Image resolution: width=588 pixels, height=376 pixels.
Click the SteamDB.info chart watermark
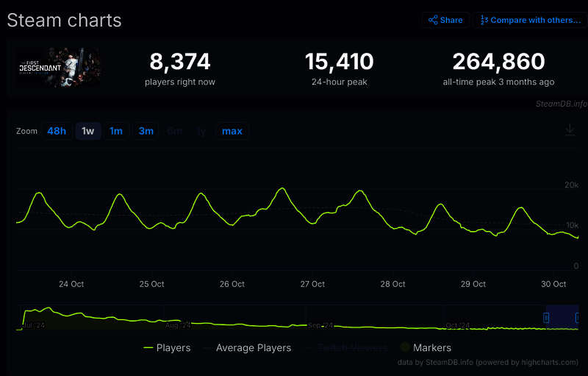coord(561,104)
